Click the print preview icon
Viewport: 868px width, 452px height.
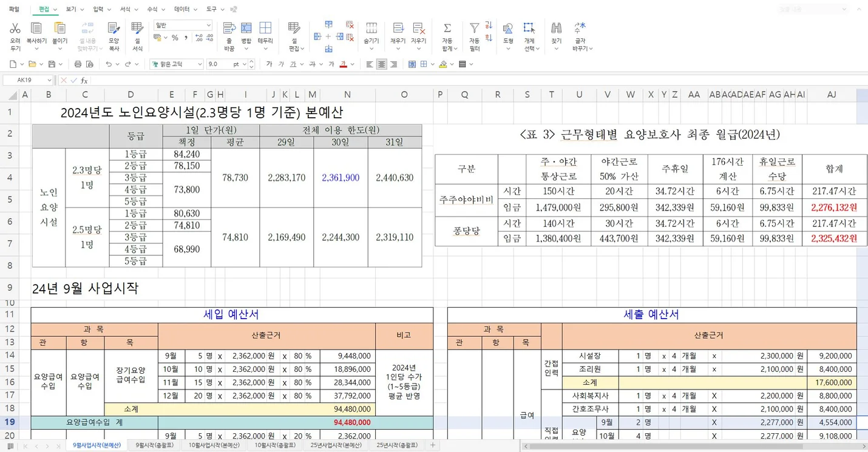(x=90, y=64)
